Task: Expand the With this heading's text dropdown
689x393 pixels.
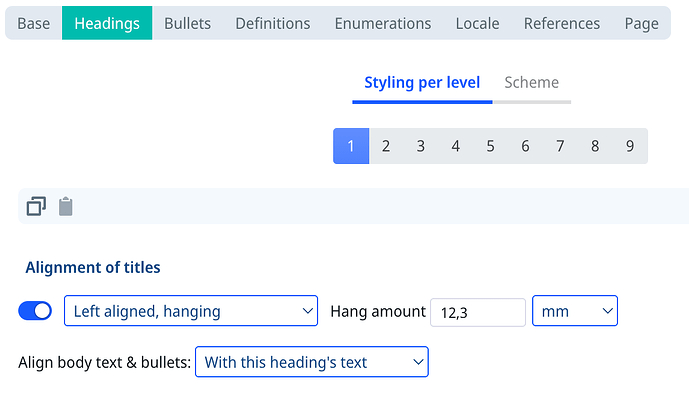Action: (312, 362)
